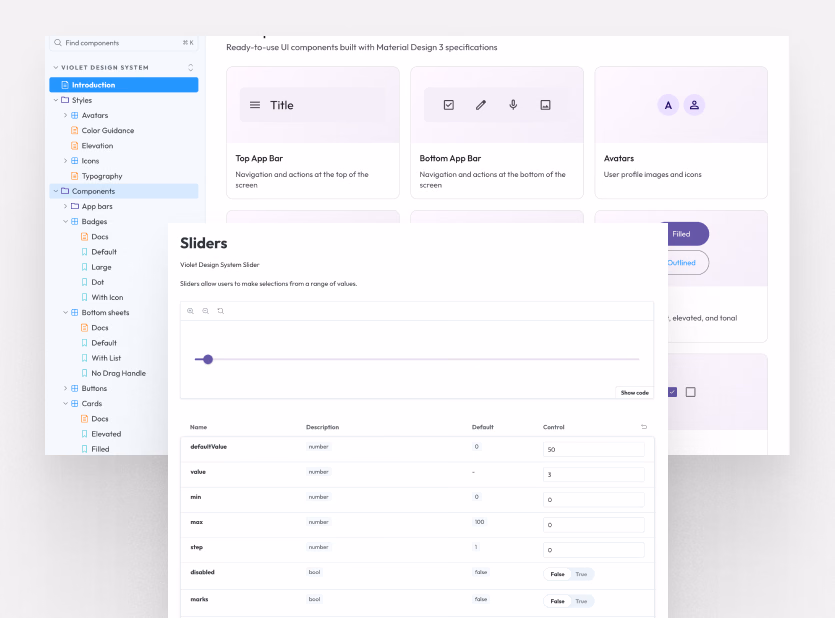Zoom out on Sliders canvas

tap(206, 311)
